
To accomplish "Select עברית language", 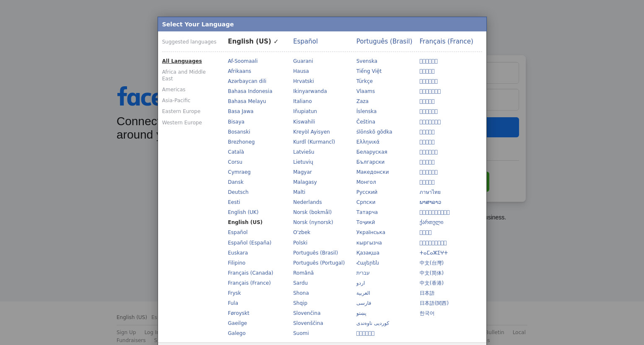I will 363,273.
